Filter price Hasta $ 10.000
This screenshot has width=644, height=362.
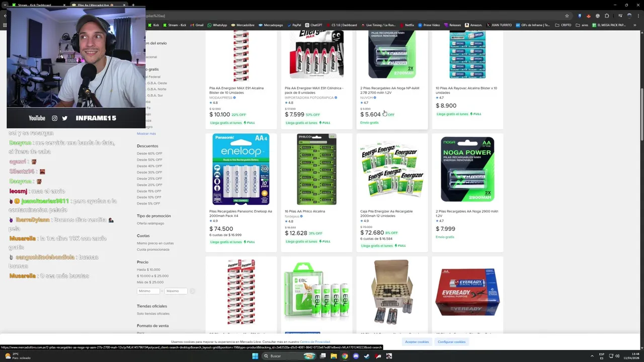pos(148,269)
